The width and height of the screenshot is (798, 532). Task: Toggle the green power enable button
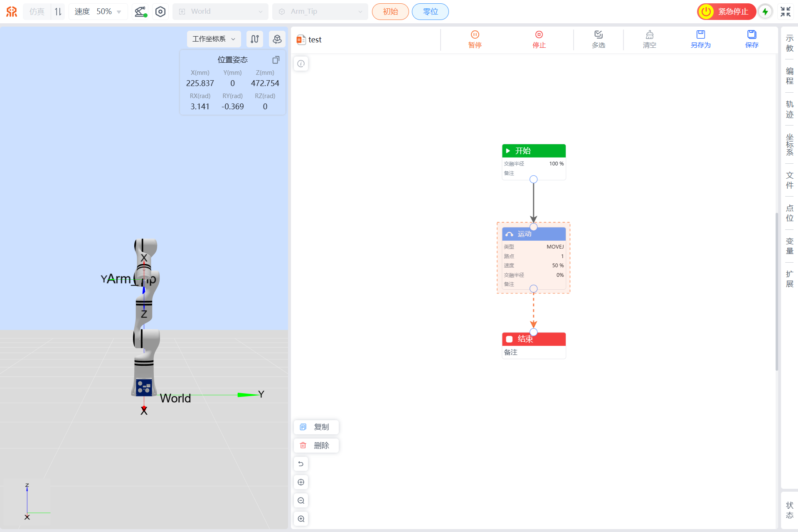765,12
